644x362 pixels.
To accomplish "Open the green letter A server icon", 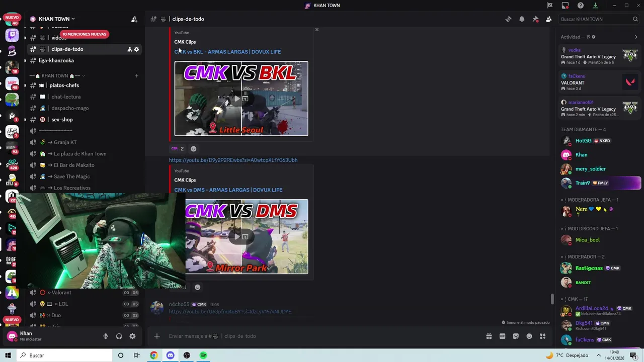I will point(12,293).
